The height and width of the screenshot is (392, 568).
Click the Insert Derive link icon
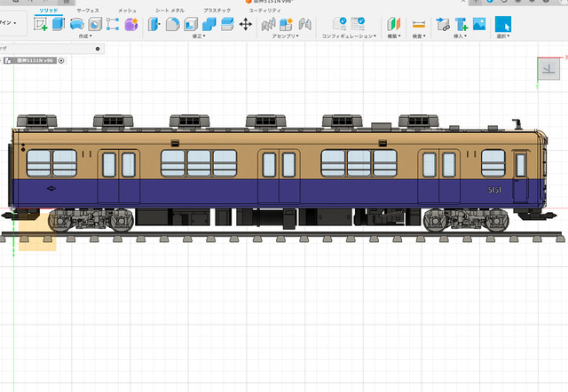[x=443, y=24]
